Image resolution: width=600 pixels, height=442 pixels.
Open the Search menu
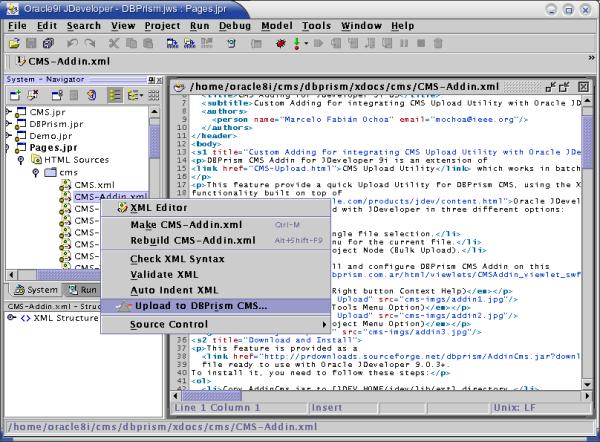click(83, 26)
